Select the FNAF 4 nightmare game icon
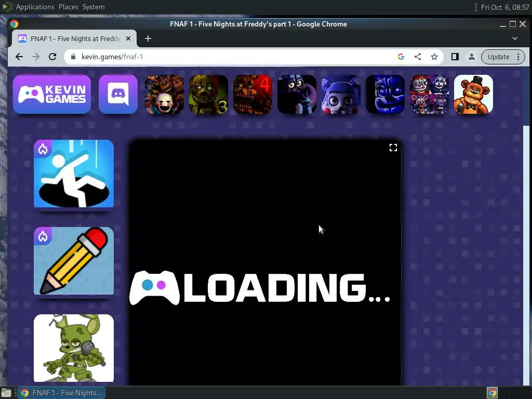The height and width of the screenshot is (399, 532). [x=252, y=95]
